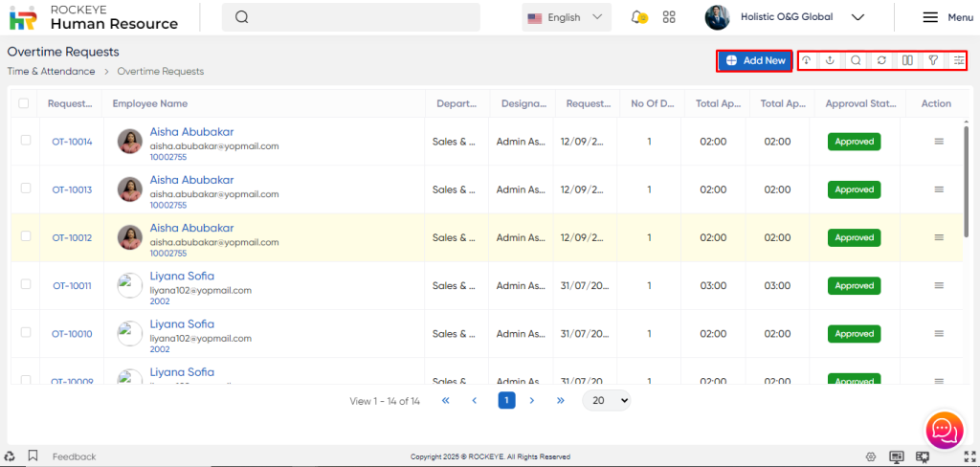Open the hamburger Menu
This screenshot has width=980, height=467.
(x=947, y=17)
